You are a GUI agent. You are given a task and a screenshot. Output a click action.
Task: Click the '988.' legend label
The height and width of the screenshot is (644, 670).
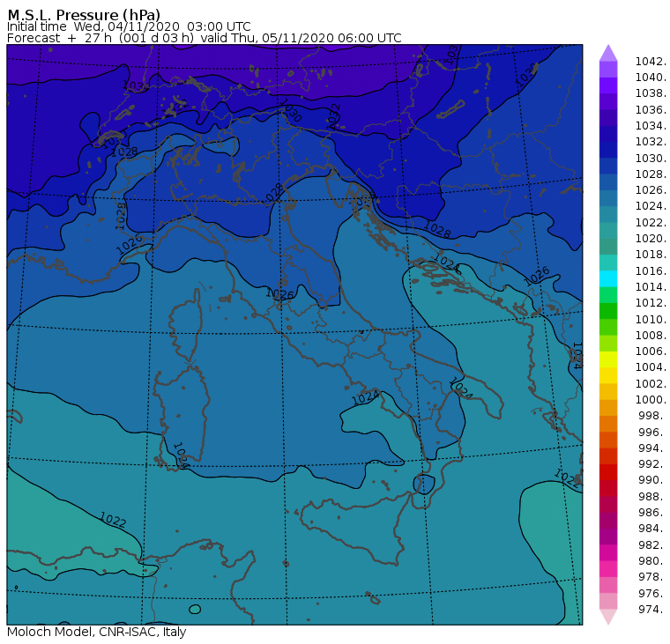[652, 496]
